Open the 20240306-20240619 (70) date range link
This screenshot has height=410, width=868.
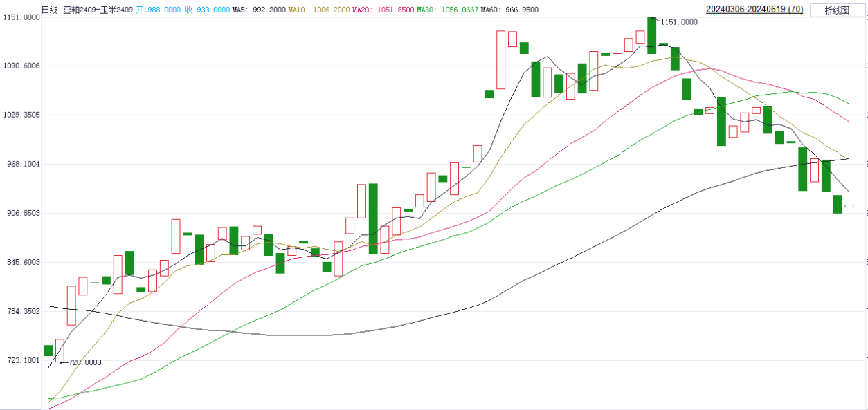[x=754, y=10]
